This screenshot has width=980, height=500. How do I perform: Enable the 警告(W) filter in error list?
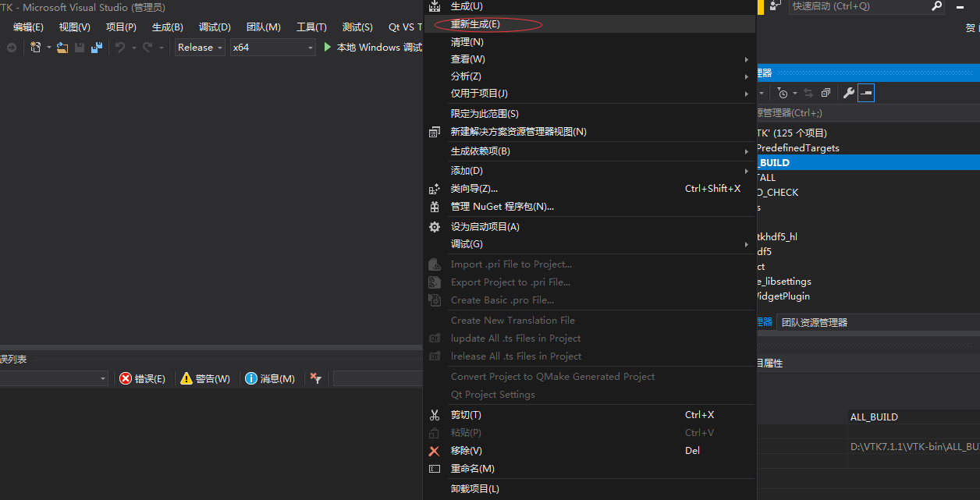(x=204, y=378)
